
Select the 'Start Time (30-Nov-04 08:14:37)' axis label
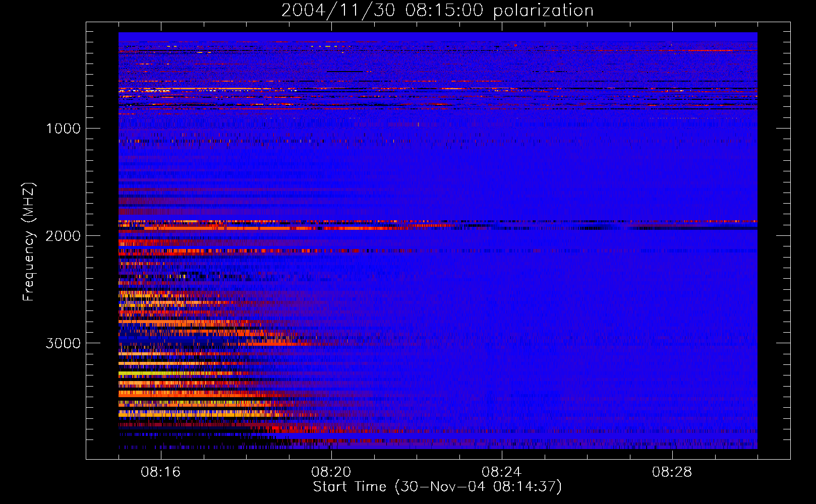point(437,487)
